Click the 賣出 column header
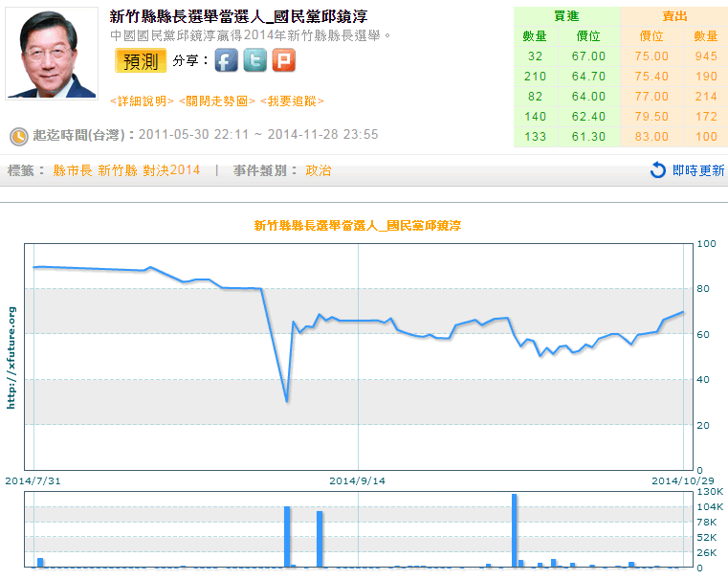 click(x=674, y=16)
